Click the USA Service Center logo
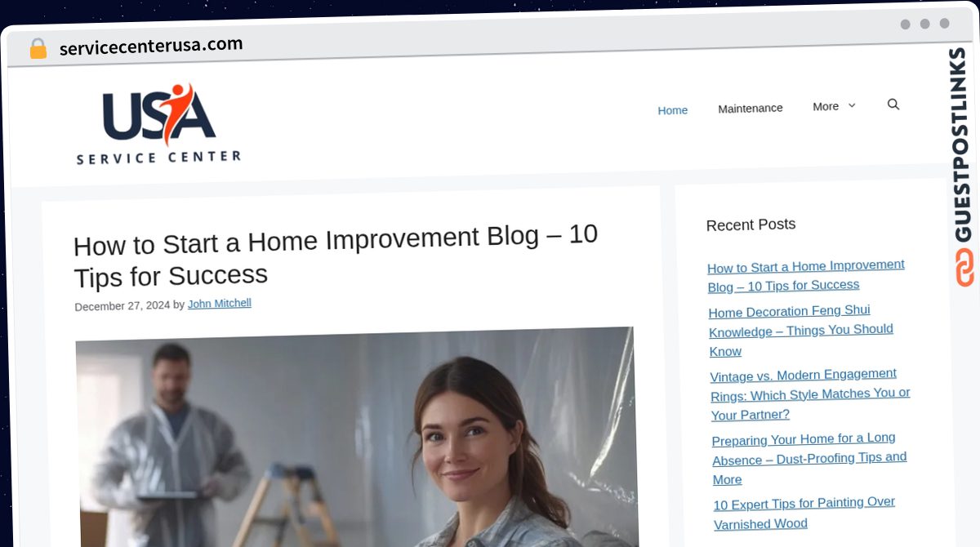Screen dimensions: 980x547 click(158, 122)
